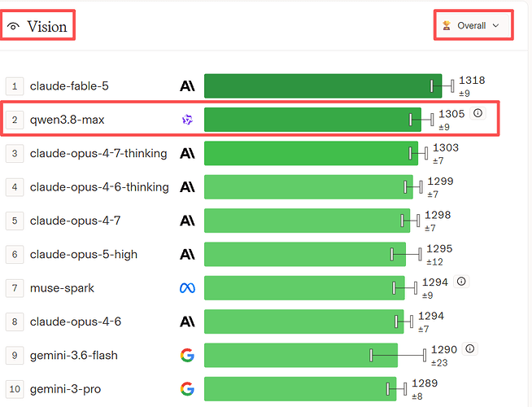This screenshot has width=532, height=407.
Task: Click rank badge 1 at top of list
Action: point(15,86)
